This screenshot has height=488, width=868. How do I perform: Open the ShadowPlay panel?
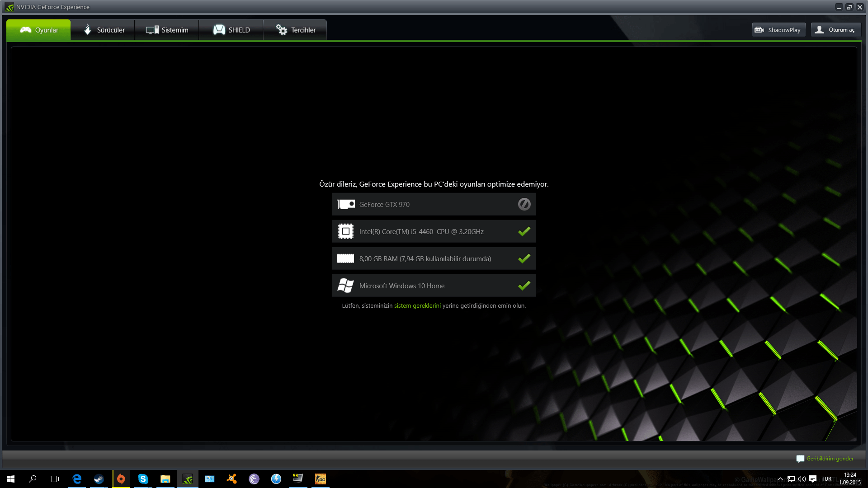[778, 29]
